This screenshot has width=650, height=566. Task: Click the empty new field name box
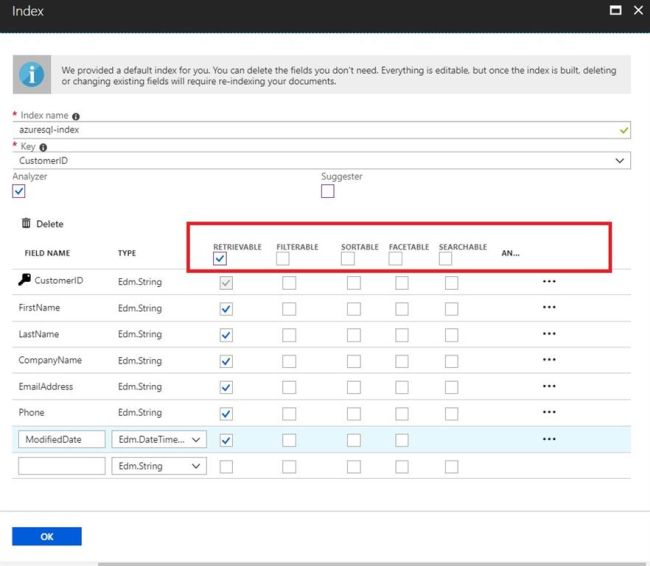[x=62, y=466]
